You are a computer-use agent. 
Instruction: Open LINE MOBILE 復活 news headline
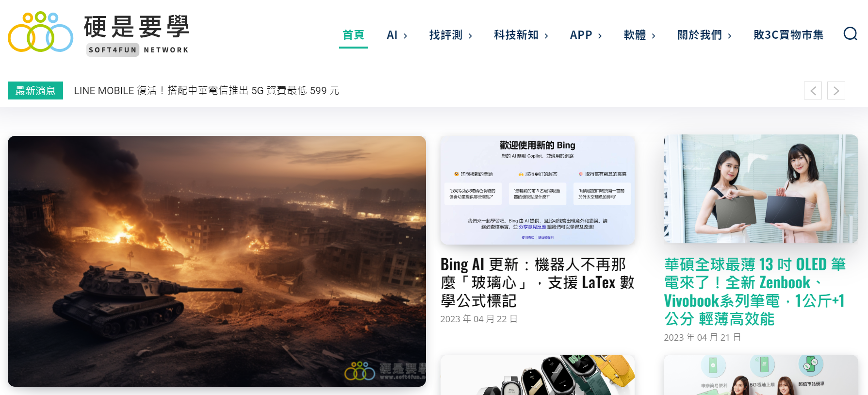(207, 90)
